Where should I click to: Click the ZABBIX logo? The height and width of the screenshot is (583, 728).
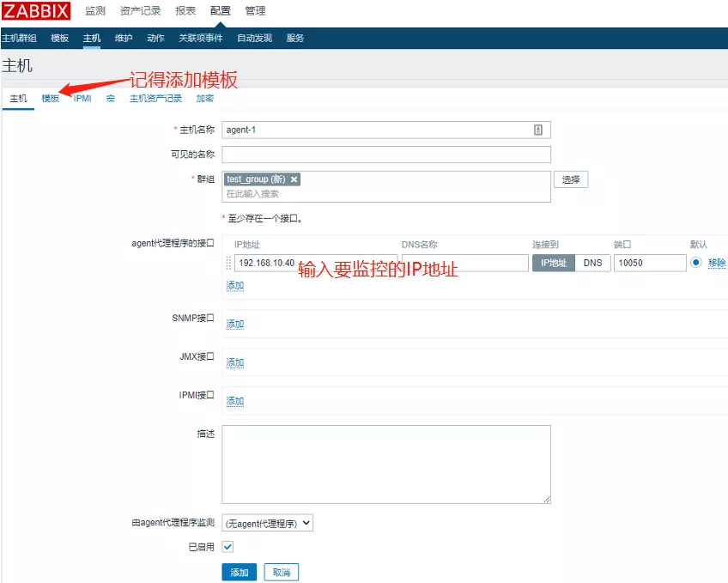click(36, 11)
